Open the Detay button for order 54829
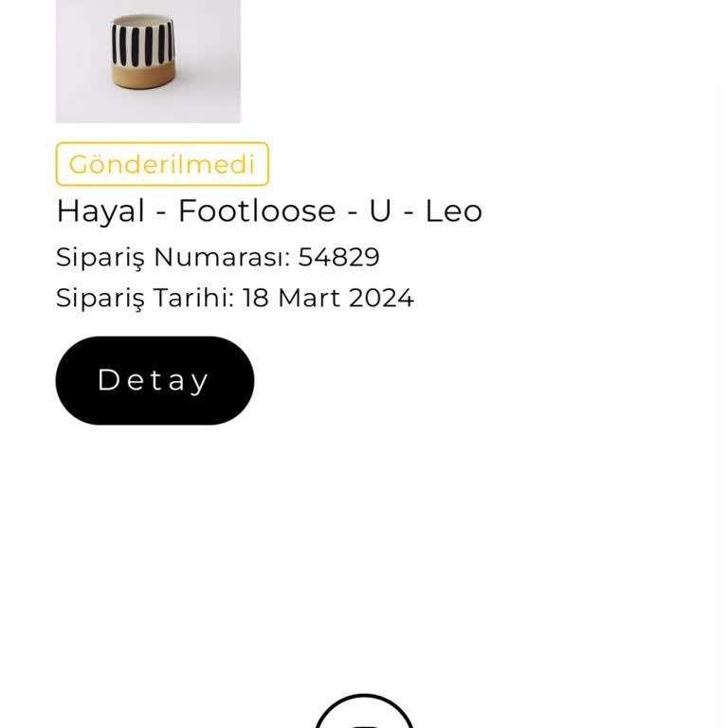The width and height of the screenshot is (728, 728). click(x=155, y=380)
